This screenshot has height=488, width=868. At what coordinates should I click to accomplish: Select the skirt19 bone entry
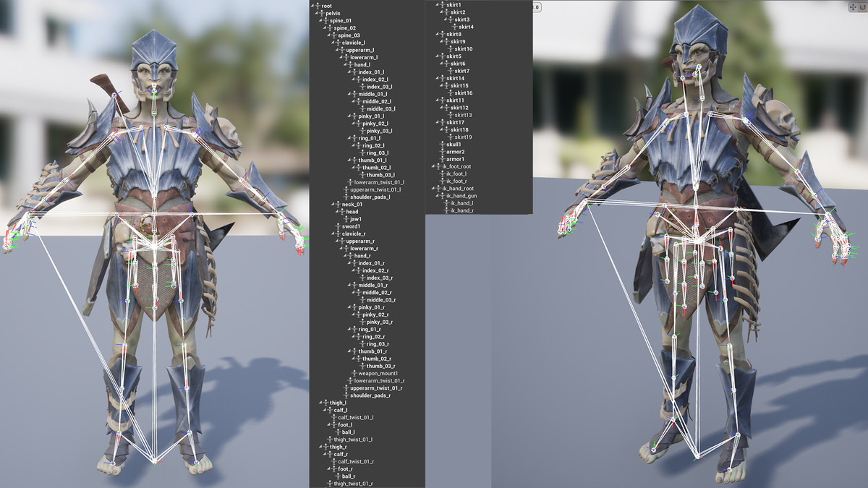pos(463,137)
